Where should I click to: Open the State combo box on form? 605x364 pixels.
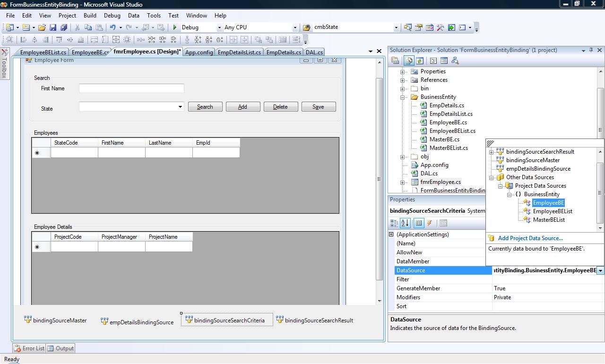180,107
